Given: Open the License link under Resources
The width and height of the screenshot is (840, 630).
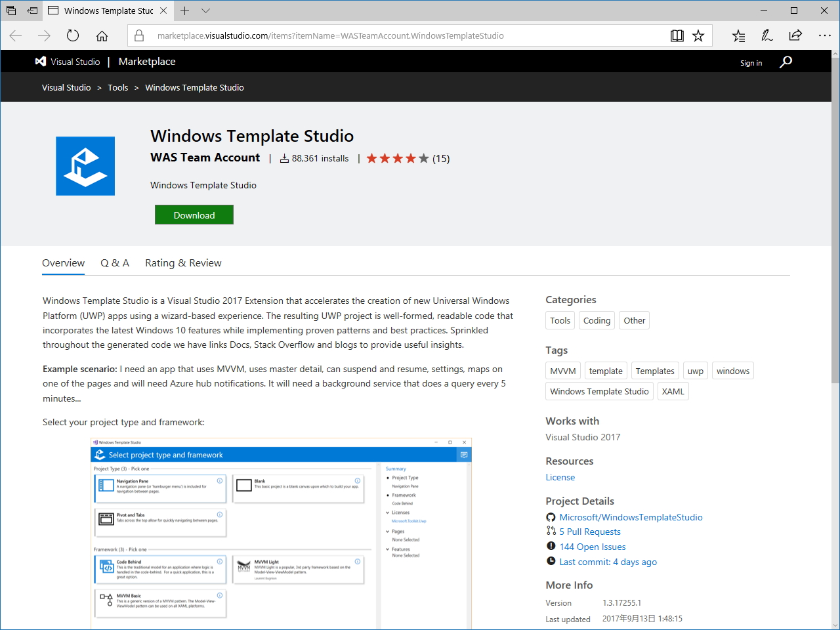Looking at the screenshot, I should [560, 477].
